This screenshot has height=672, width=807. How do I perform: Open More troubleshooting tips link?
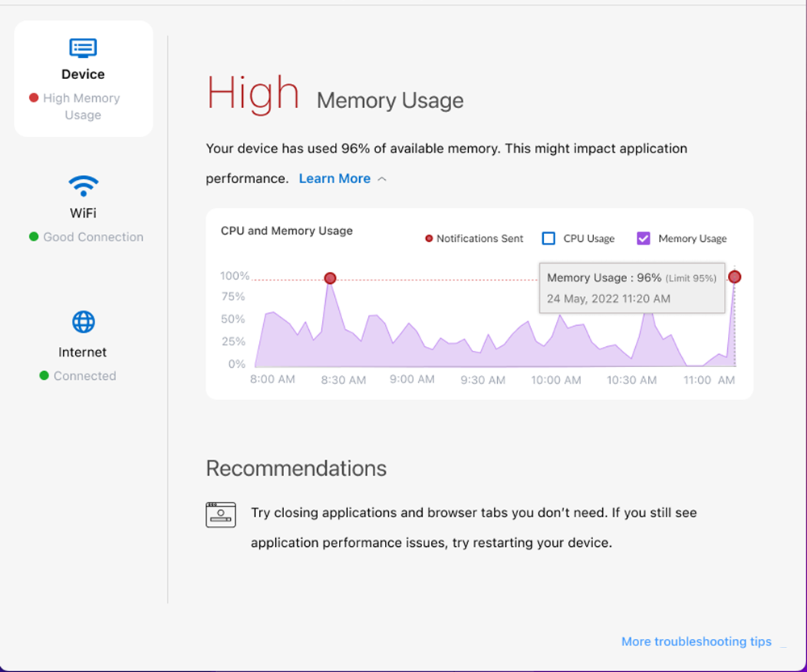(x=696, y=641)
